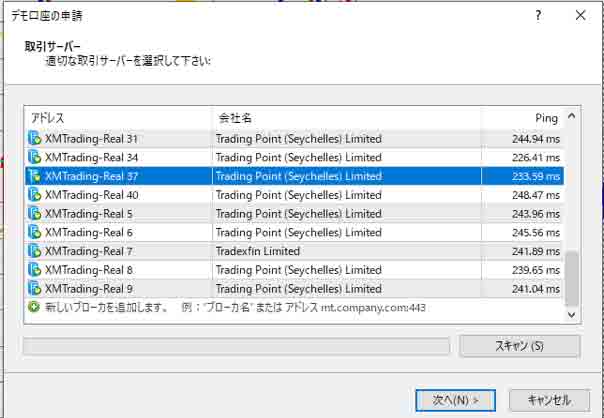Click the 次へ(N) next button

coord(455,400)
